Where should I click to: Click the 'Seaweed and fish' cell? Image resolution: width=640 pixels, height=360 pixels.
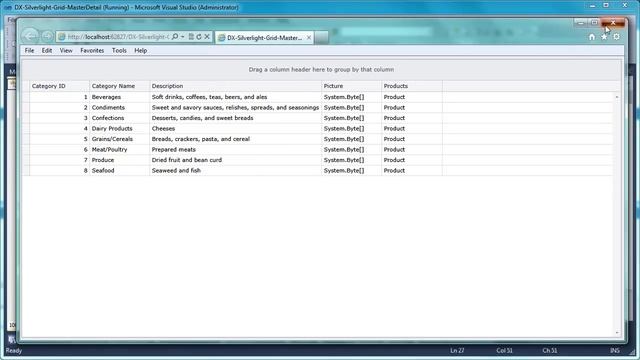point(236,171)
